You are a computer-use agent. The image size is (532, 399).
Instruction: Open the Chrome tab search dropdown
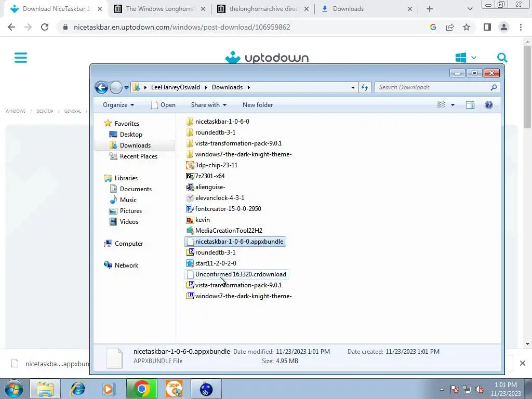tap(470, 9)
